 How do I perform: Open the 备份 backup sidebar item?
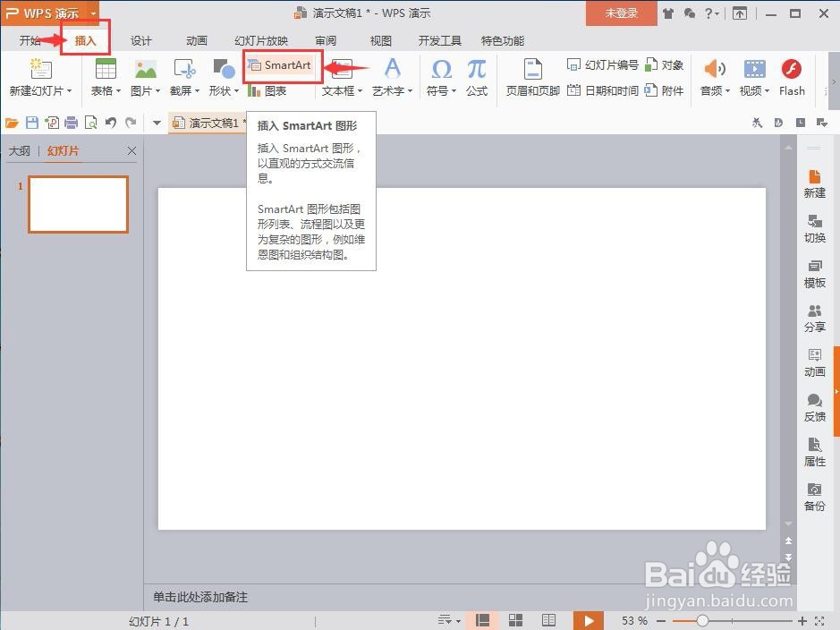(x=814, y=498)
